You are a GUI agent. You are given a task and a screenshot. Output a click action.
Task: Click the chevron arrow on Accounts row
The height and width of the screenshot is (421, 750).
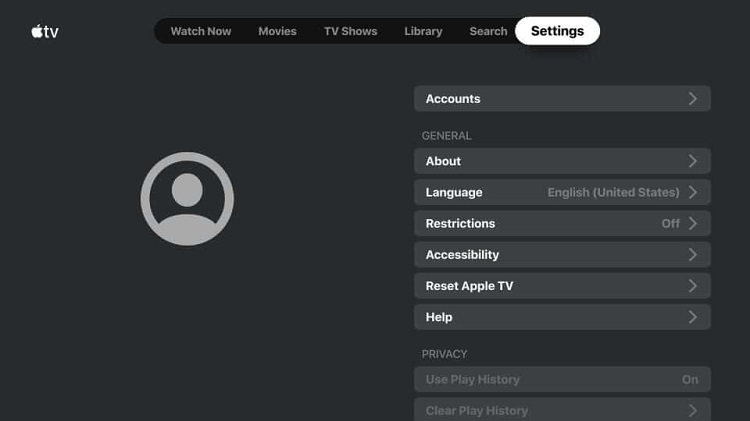click(693, 99)
